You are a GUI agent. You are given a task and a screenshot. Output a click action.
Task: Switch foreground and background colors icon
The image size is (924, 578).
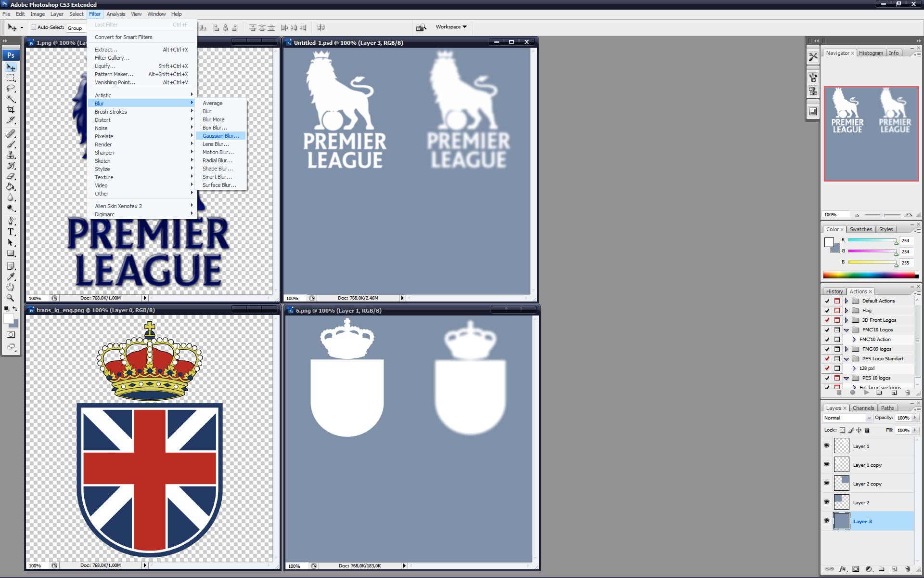15,309
